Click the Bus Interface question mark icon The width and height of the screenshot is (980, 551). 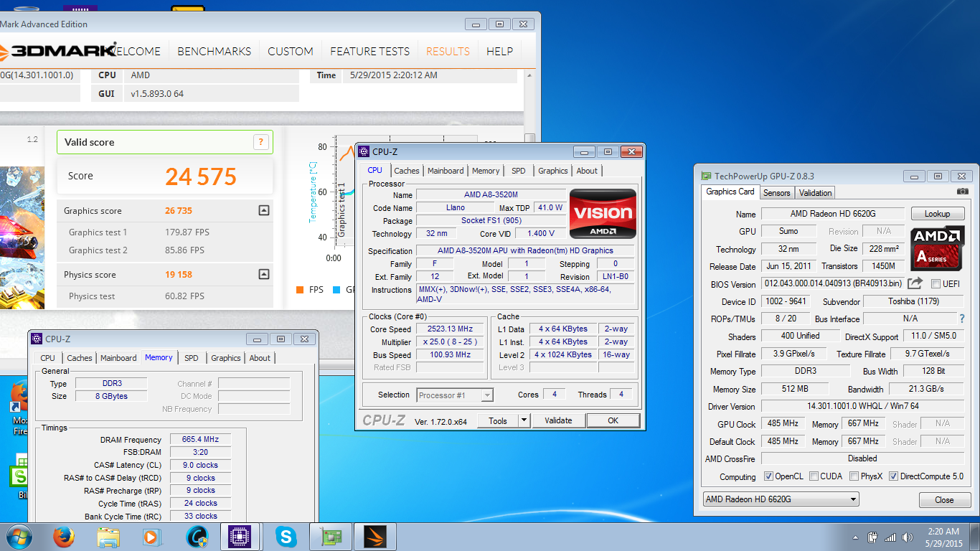click(x=962, y=319)
